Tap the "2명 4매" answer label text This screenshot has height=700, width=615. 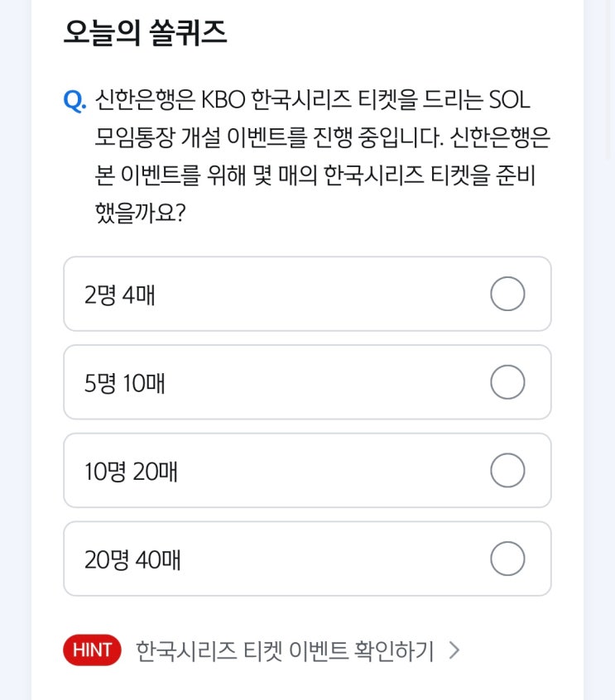coord(120,295)
